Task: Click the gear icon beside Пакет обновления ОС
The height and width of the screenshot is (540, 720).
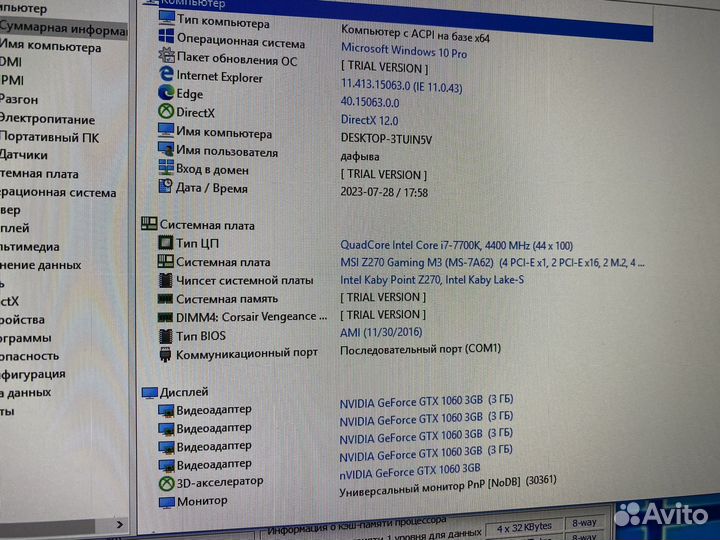Action: tap(166, 55)
